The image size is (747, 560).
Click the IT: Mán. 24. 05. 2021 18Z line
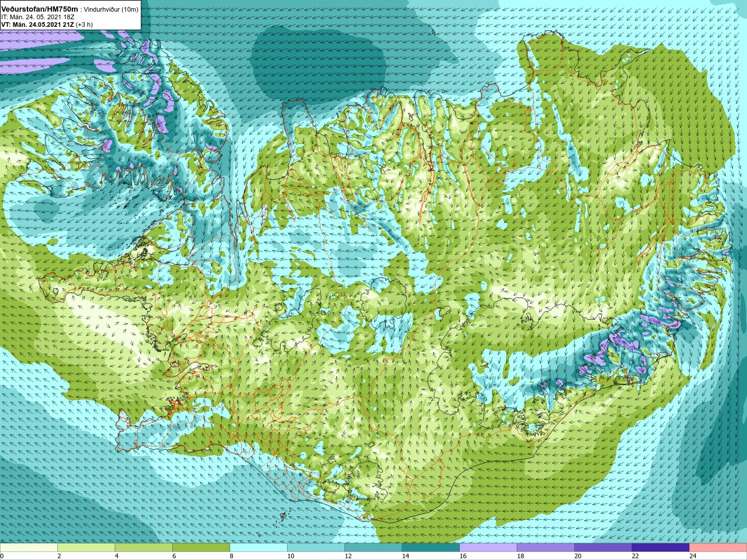pos(37,17)
